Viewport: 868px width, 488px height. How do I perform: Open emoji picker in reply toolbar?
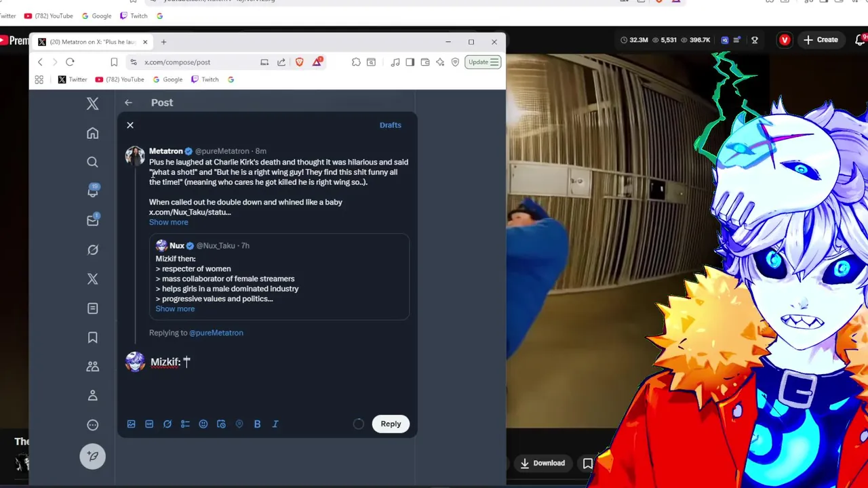203,424
